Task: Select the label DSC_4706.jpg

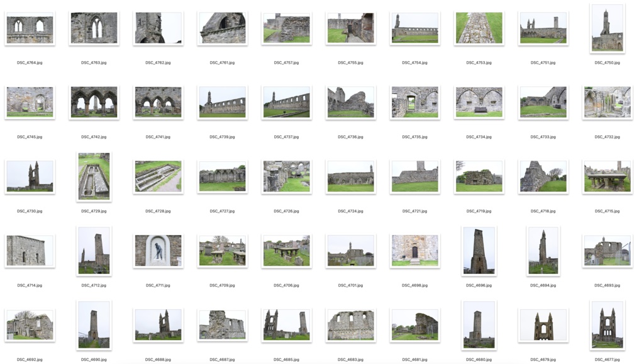Action: point(286,285)
